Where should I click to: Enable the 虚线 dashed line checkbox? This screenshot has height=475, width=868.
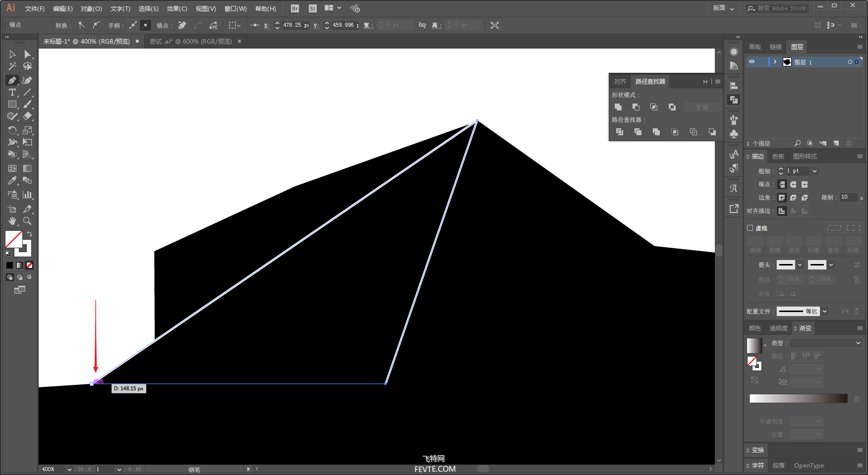[750, 228]
